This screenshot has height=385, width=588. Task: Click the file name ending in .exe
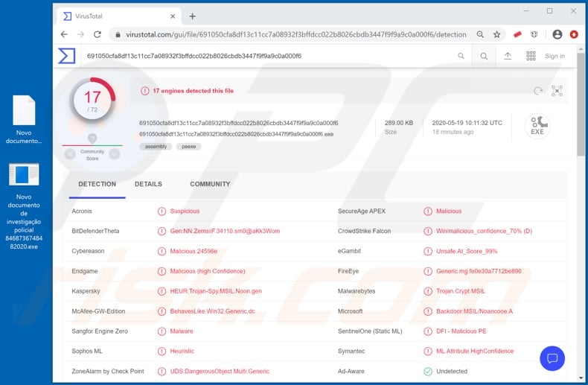236,134
